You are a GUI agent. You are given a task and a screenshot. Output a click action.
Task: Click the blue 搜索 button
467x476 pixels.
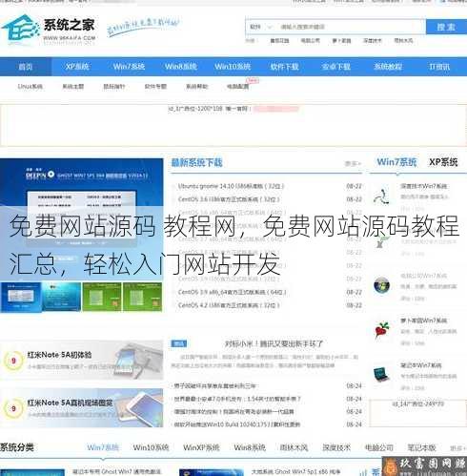(x=446, y=27)
